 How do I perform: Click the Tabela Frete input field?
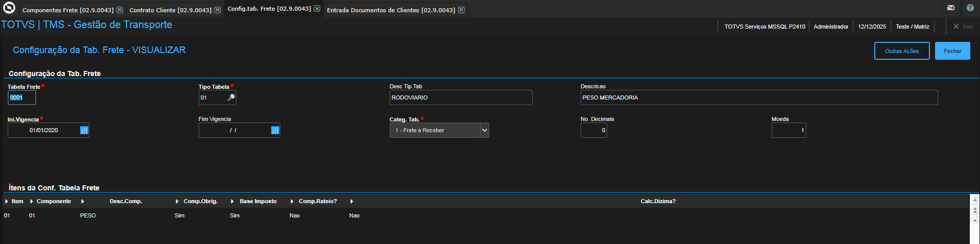21,97
